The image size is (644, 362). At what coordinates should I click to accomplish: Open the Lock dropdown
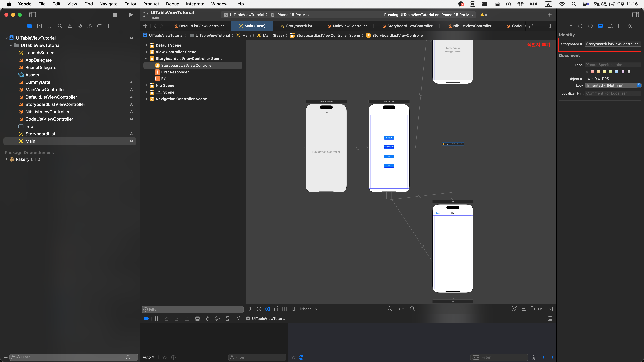613,85
